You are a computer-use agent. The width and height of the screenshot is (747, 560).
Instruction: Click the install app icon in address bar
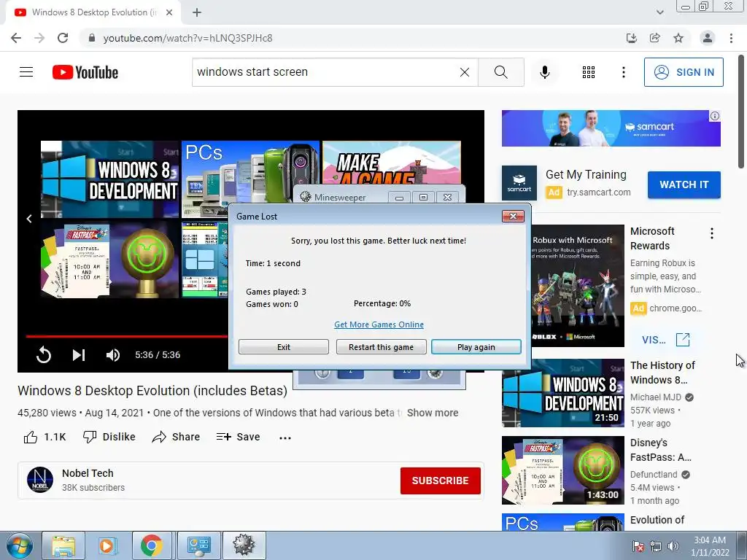click(x=631, y=38)
